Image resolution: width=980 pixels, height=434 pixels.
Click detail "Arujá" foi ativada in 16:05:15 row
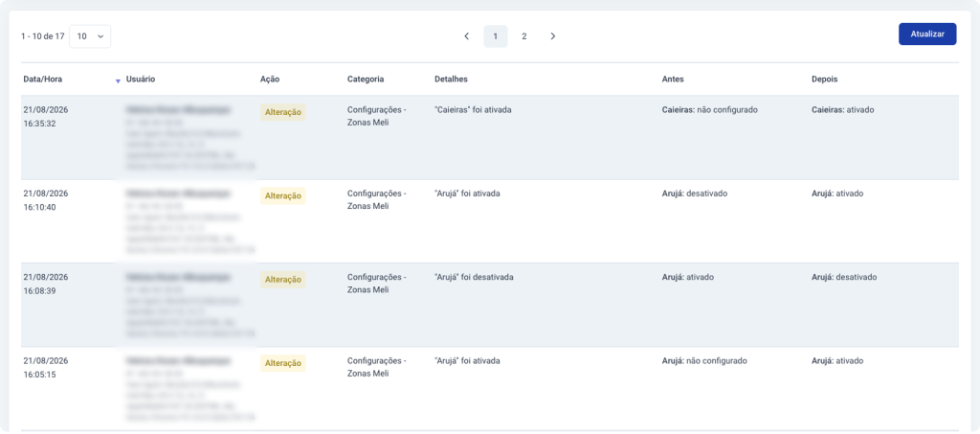coord(467,361)
